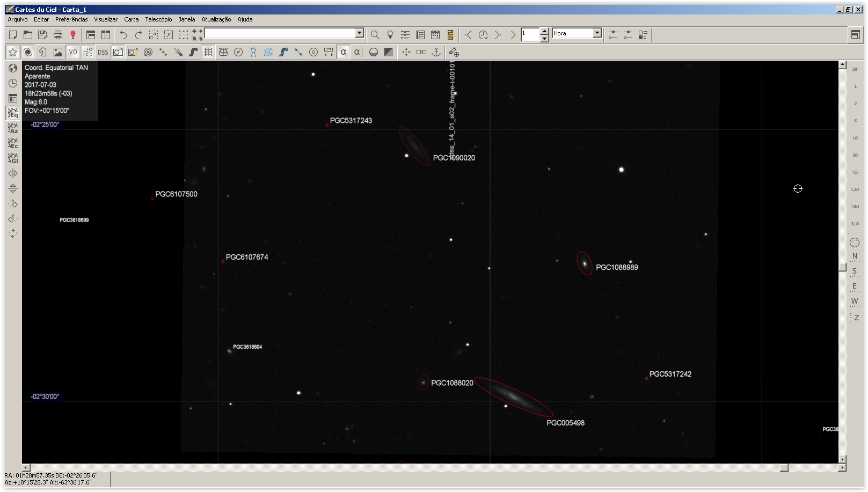The width and height of the screenshot is (868, 492).
Task: Toggle night vision red mode
Action: 73,35
